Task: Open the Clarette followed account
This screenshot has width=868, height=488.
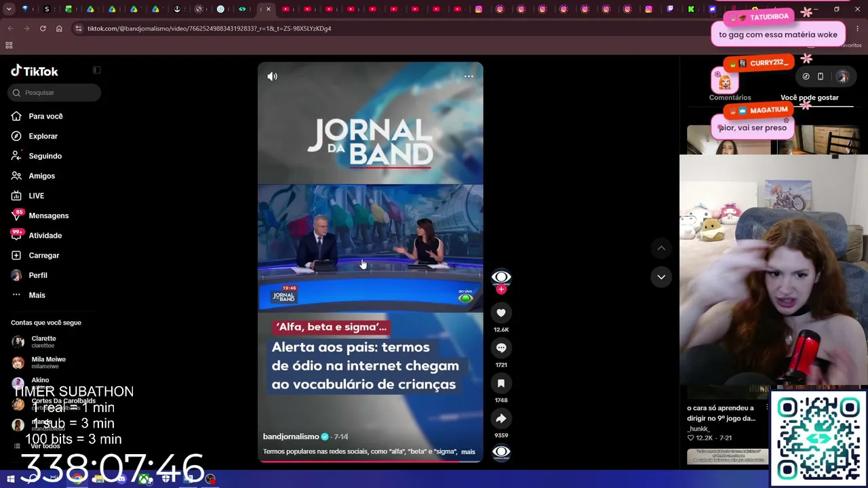Action: tap(43, 342)
